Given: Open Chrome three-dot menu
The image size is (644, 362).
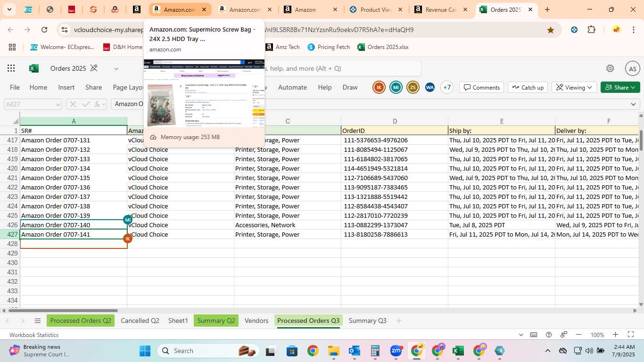Looking at the screenshot, I should pos(634,30).
